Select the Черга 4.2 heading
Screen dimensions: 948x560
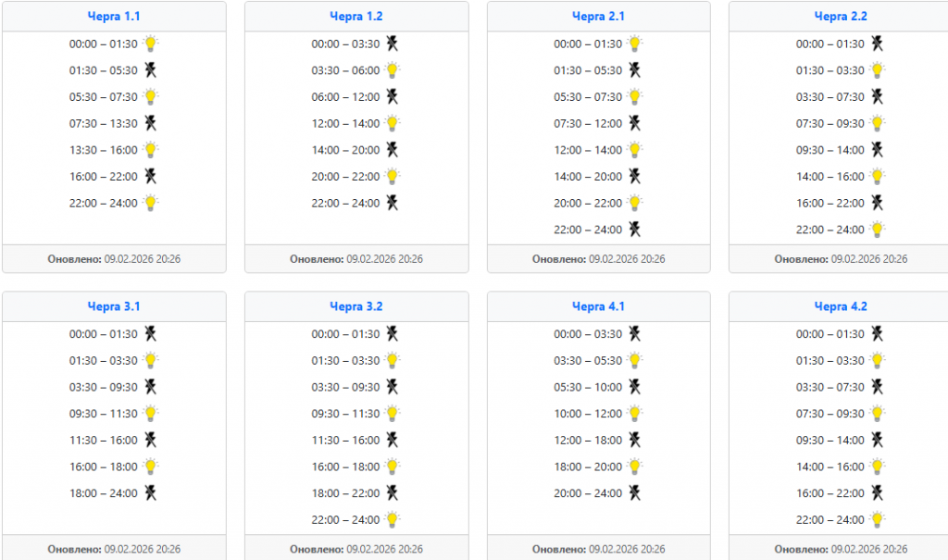point(841,306)
